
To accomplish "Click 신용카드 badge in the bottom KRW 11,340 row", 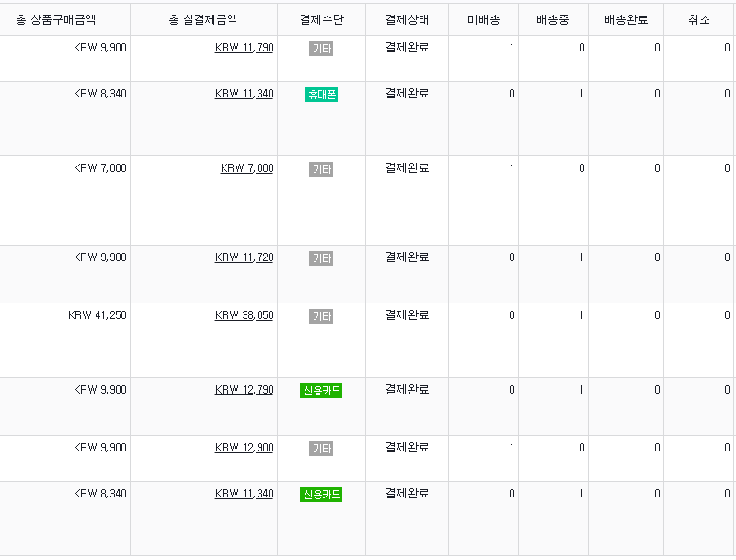I will [x=321, y=495].
